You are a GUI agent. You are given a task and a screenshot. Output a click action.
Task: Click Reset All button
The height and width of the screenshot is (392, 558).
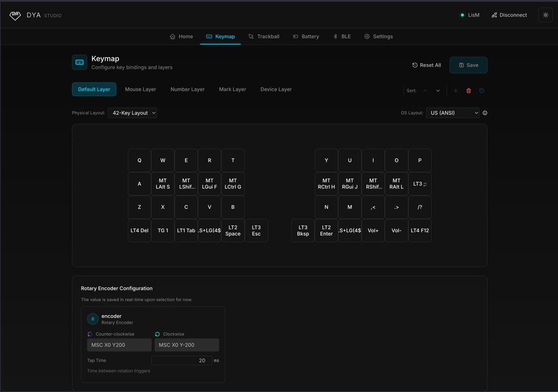(x=426, y=65)
